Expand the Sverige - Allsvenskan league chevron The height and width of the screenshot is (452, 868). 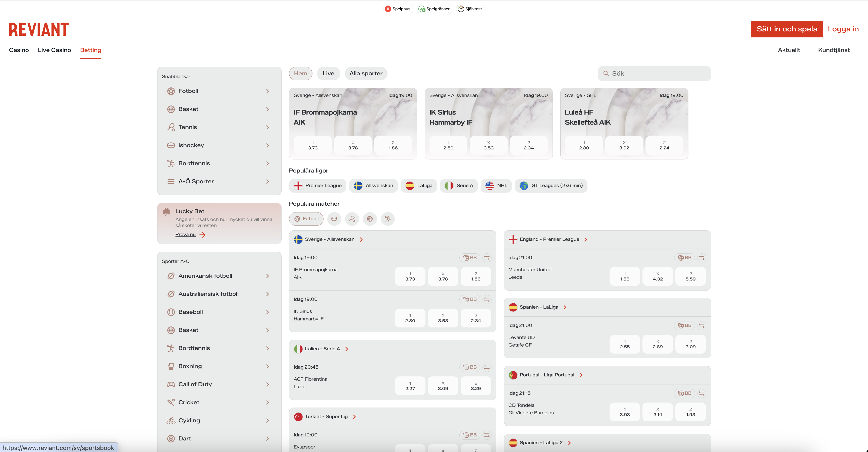pos(361,240)
